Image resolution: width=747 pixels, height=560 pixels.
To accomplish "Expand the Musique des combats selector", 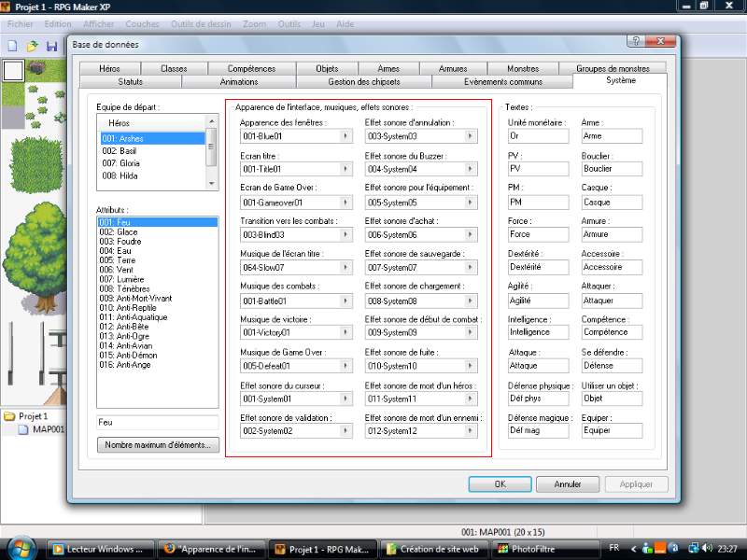I will (x=345, y=301).
